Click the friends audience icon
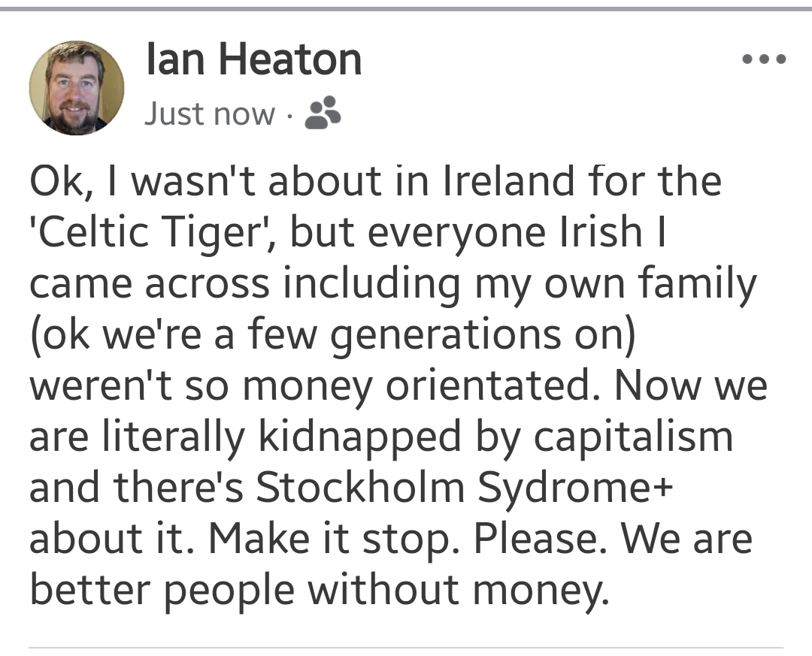The width and height of the screenshot is (812, 656). pyautogui.click(x=324, y=113)
